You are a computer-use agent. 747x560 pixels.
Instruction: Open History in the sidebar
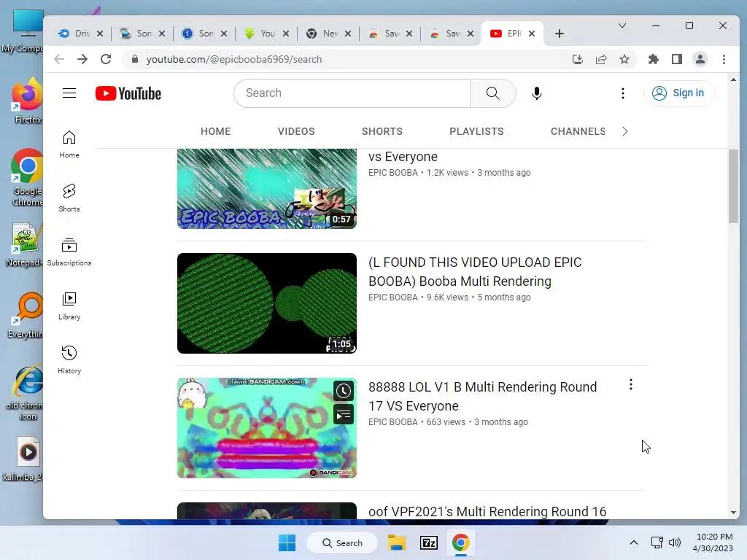click(x=69, y=360)
